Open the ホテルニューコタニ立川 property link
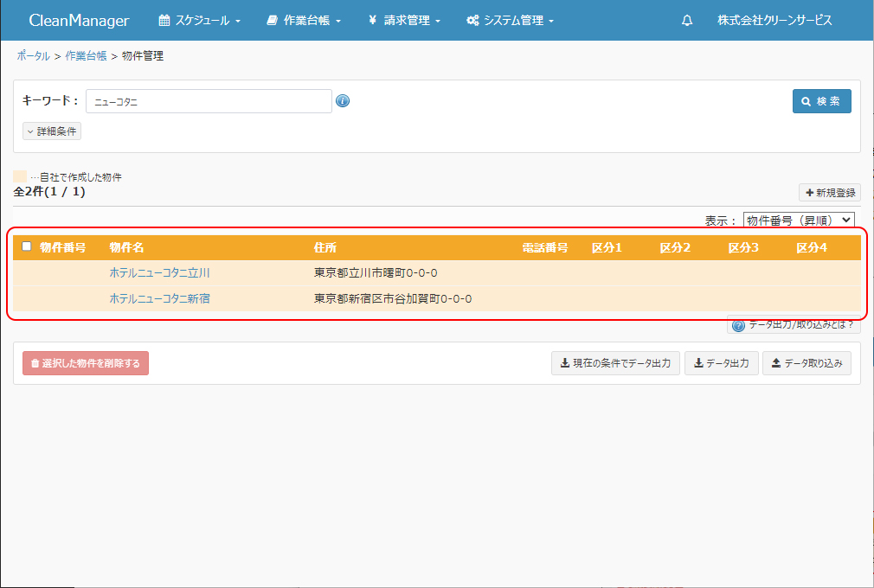 [x=159, y=273]
